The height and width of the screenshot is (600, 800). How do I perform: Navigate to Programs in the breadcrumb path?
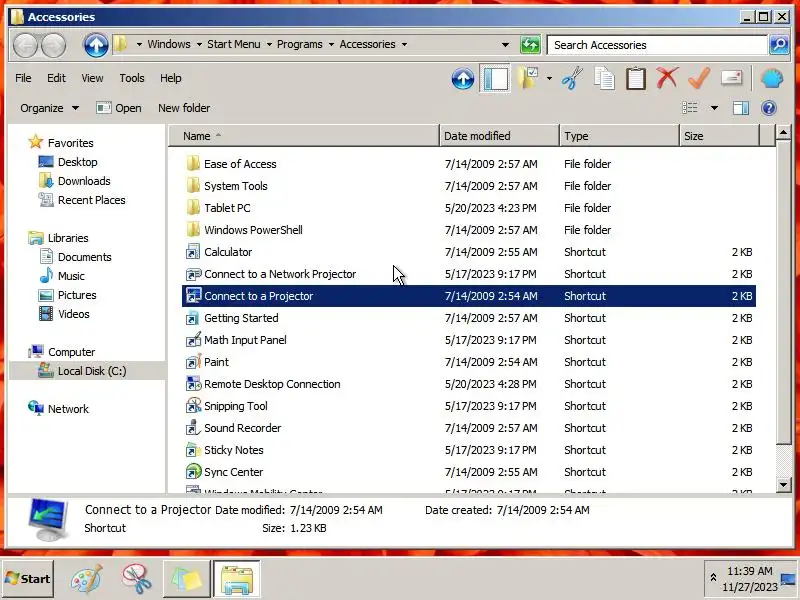(299, 44)
